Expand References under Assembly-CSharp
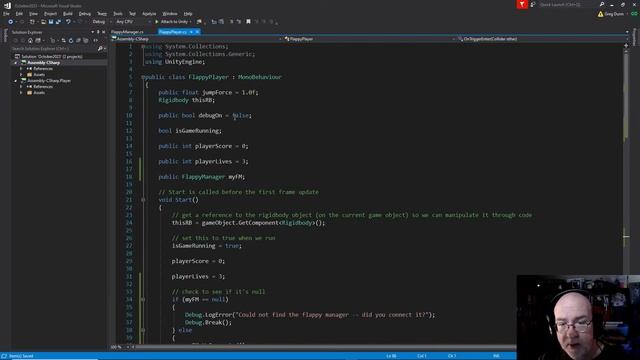The width and height of the screenshot is (640, 360). pyautogui.click(x=22, y=69)
